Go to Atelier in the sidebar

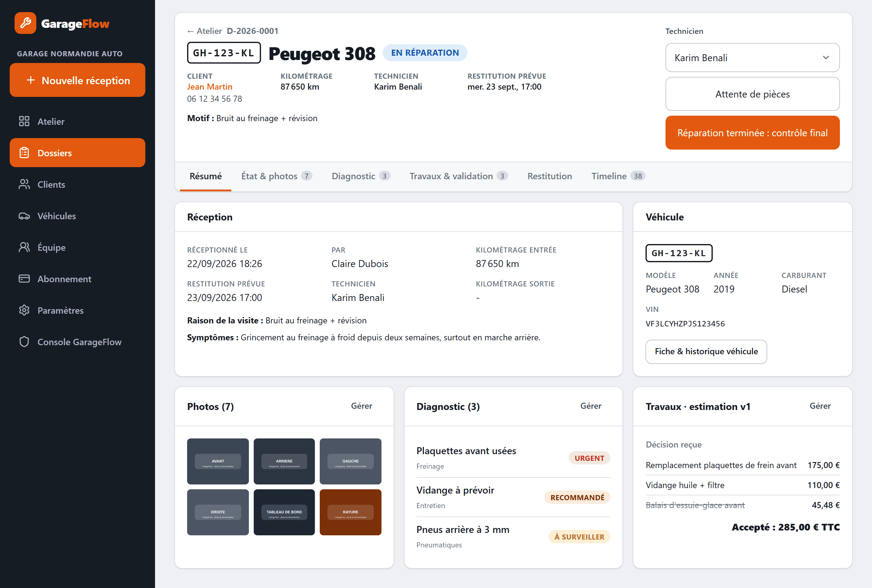[77, 121]
